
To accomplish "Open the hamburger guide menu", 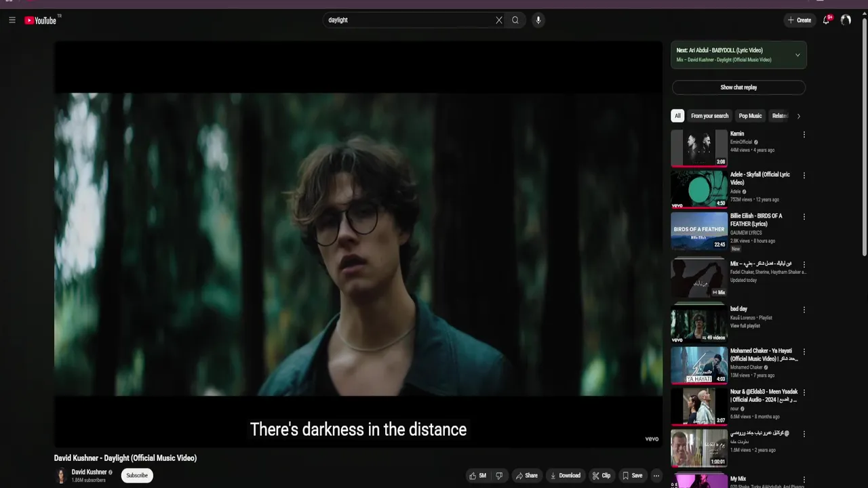I will (12, 20).
